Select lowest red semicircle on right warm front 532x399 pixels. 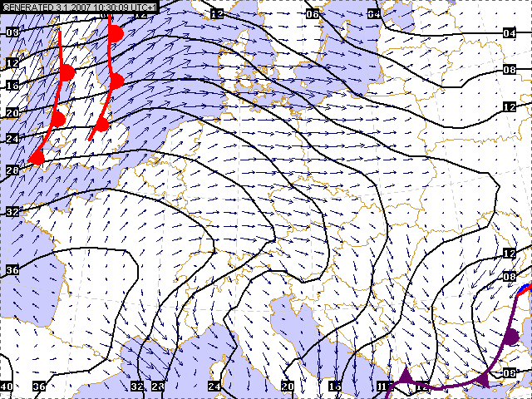point(101,125)
